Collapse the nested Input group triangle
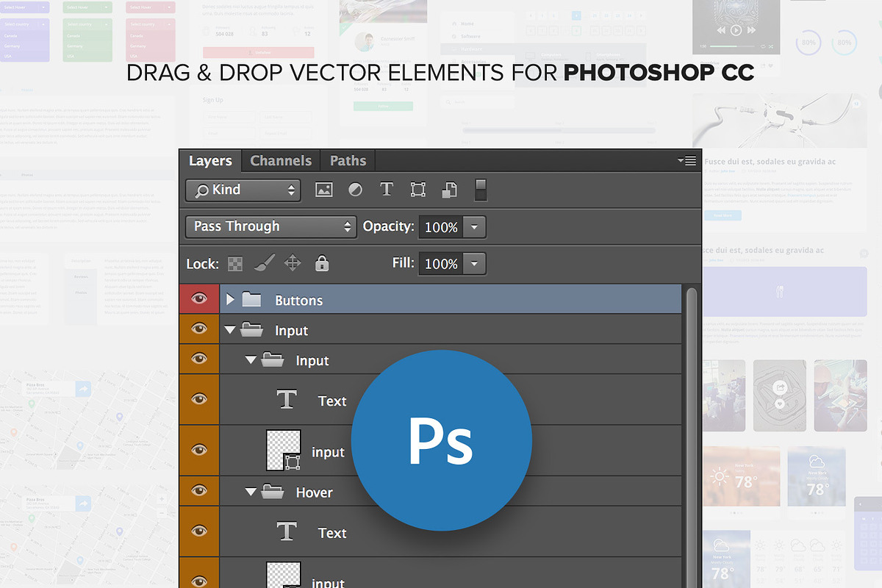The image size is (882, 588). tap(251, 360)
